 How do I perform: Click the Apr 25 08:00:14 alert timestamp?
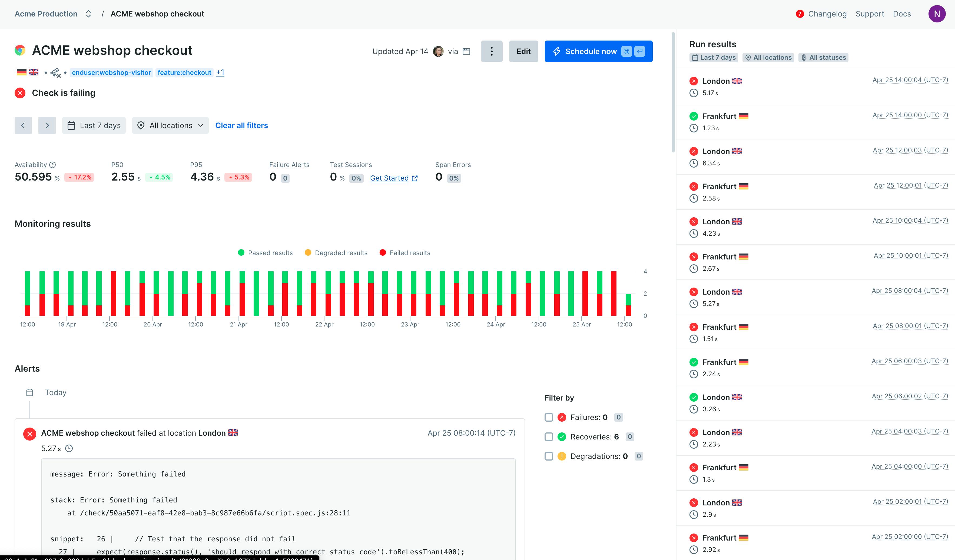472,433
